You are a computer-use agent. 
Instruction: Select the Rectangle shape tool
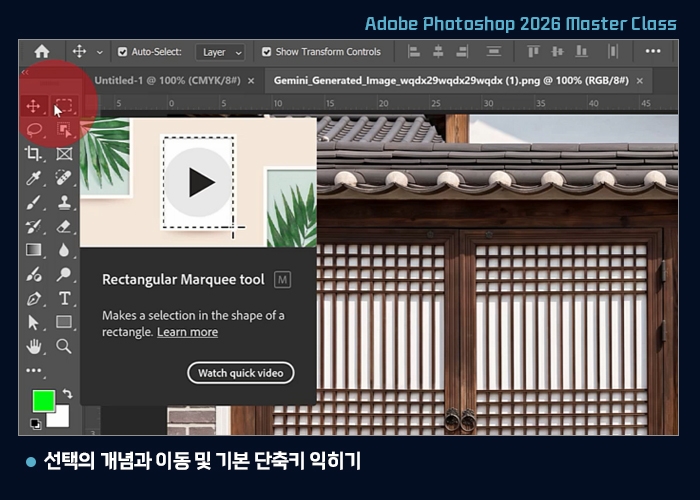pyautogui.click(x=64, y=321)
